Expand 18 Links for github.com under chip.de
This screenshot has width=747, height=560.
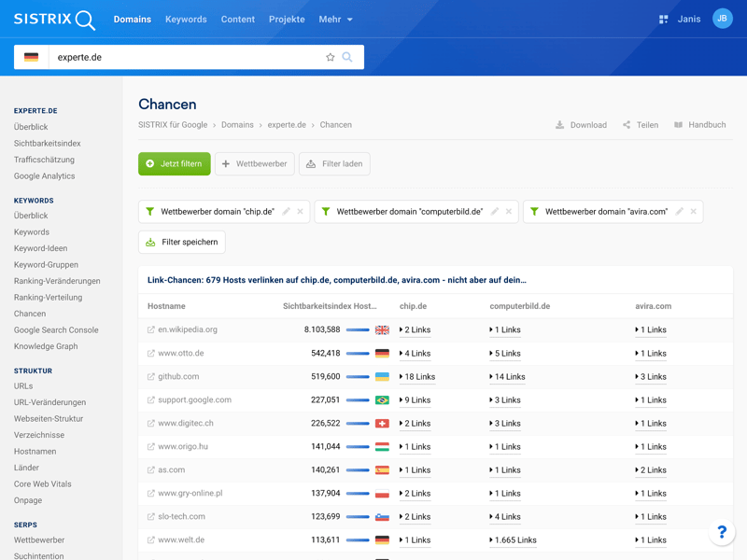point(416,377)
